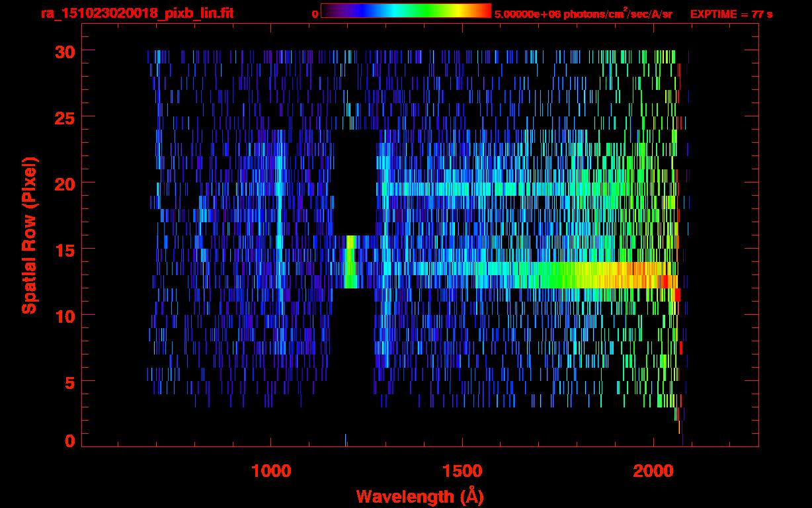Click the x-axis tick label 2000
This screenshot has height=508, width=812.
point(653,471)
